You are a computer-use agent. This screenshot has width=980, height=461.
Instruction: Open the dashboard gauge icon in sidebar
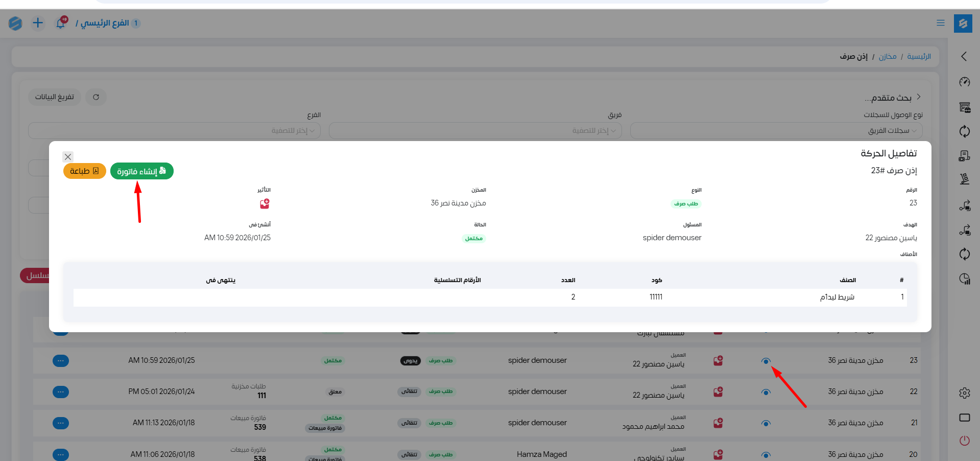click(x=964, y=82)
